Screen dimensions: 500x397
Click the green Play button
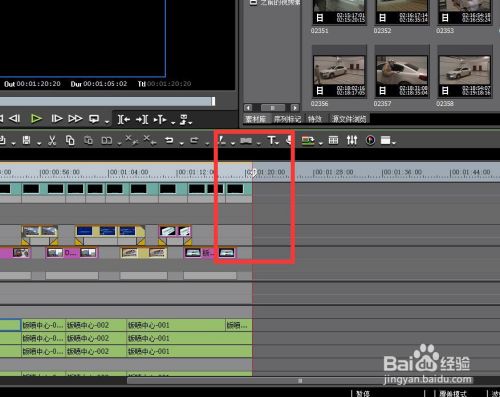pos(36,119)
